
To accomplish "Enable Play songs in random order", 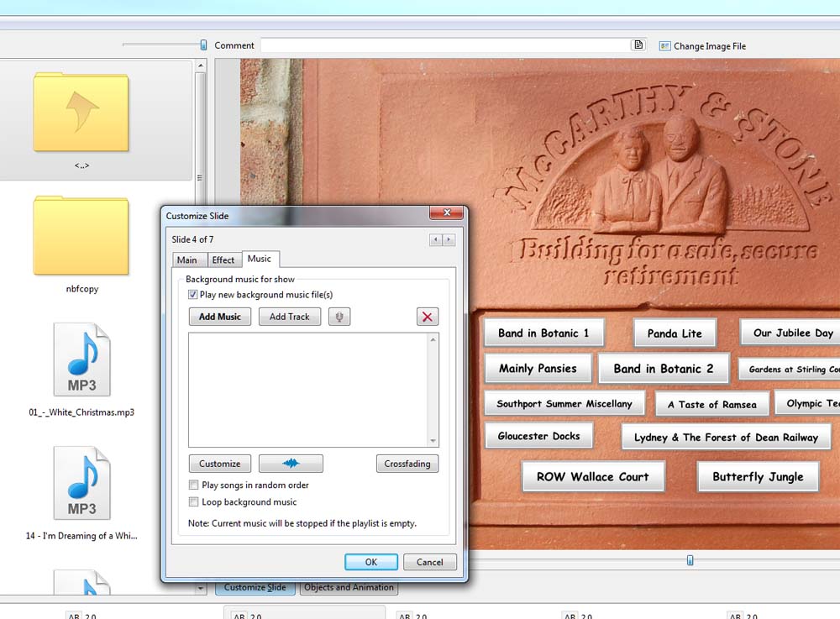I will [193, 485].
